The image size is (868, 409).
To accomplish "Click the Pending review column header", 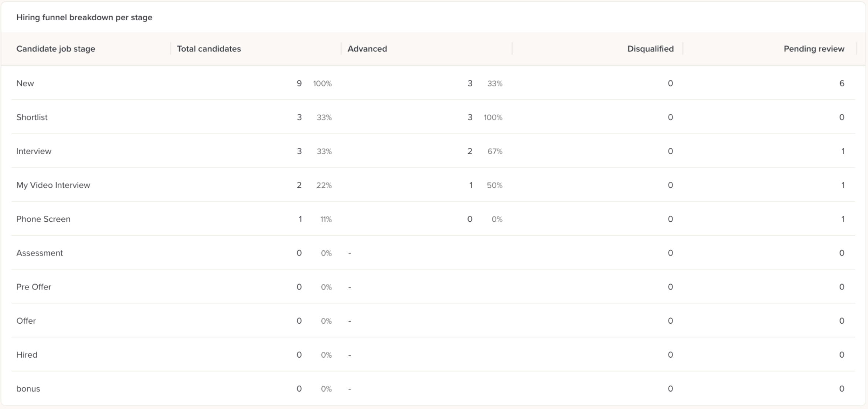I will pyautogui.click(x=814, y=49).
